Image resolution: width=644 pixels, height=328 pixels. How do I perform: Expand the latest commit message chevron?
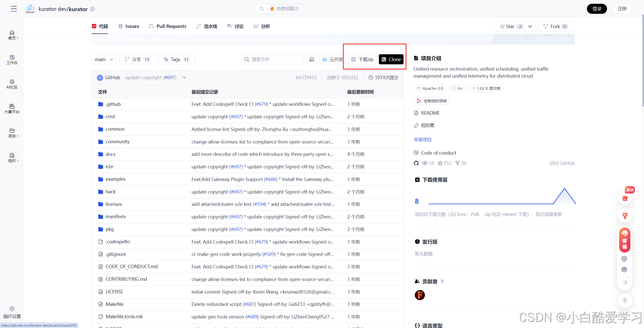coord(184,77)
